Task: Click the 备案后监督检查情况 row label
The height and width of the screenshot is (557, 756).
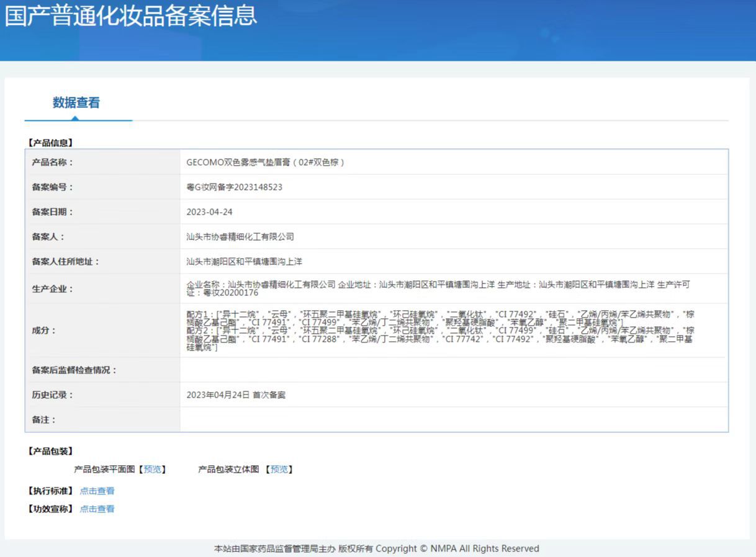Action: click(x=74, y=370)
